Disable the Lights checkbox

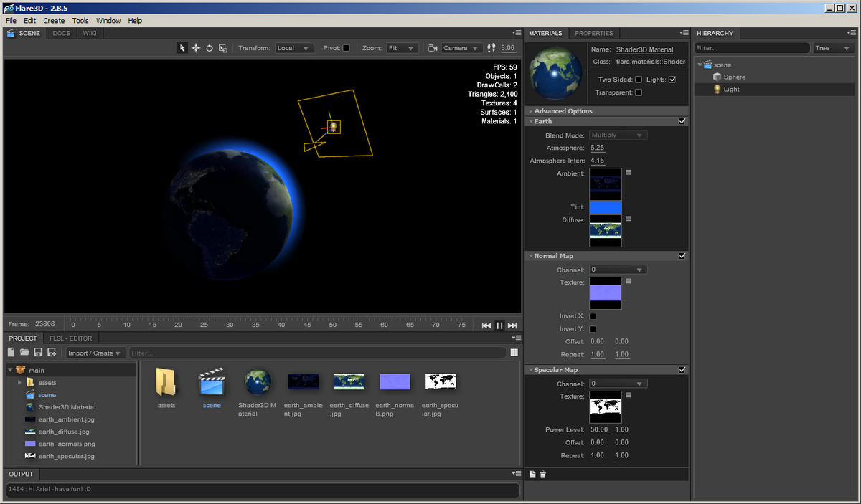point(672,80)
